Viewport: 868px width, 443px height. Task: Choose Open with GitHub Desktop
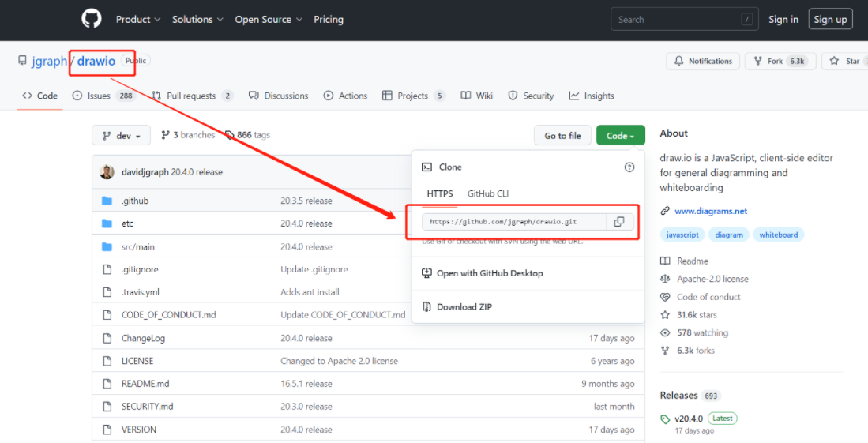pos(482,273)
